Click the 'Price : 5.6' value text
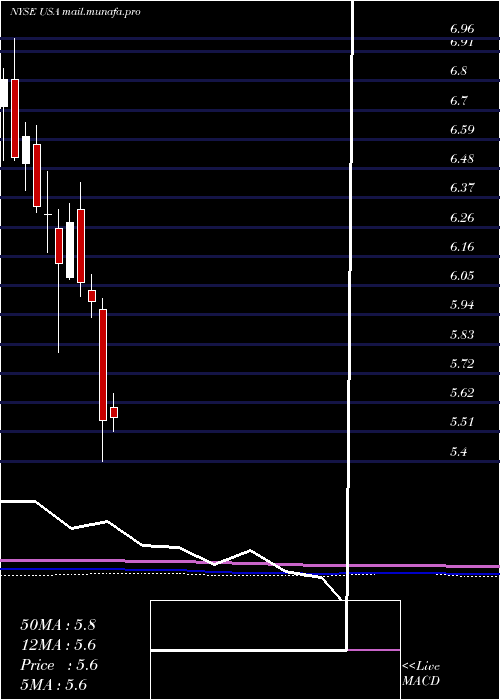Viewport: 500px width, 700px height. coord(59,665)
